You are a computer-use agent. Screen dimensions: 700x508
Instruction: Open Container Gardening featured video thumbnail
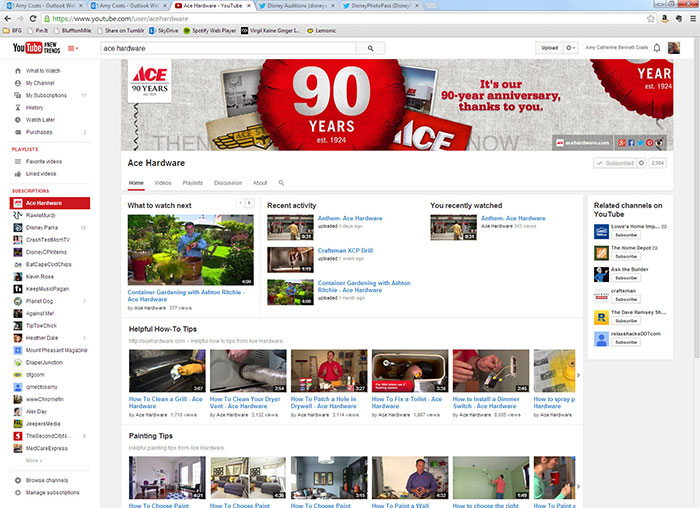coord(191,250)
